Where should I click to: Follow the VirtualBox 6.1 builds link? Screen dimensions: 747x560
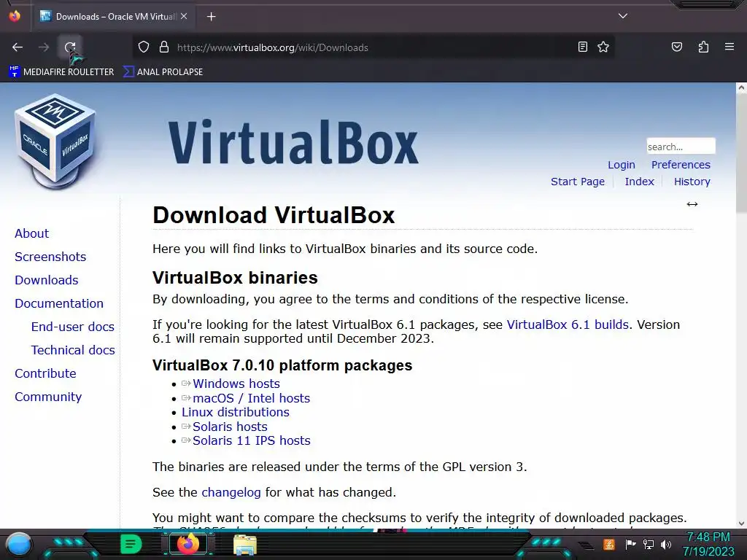point(568,324)
